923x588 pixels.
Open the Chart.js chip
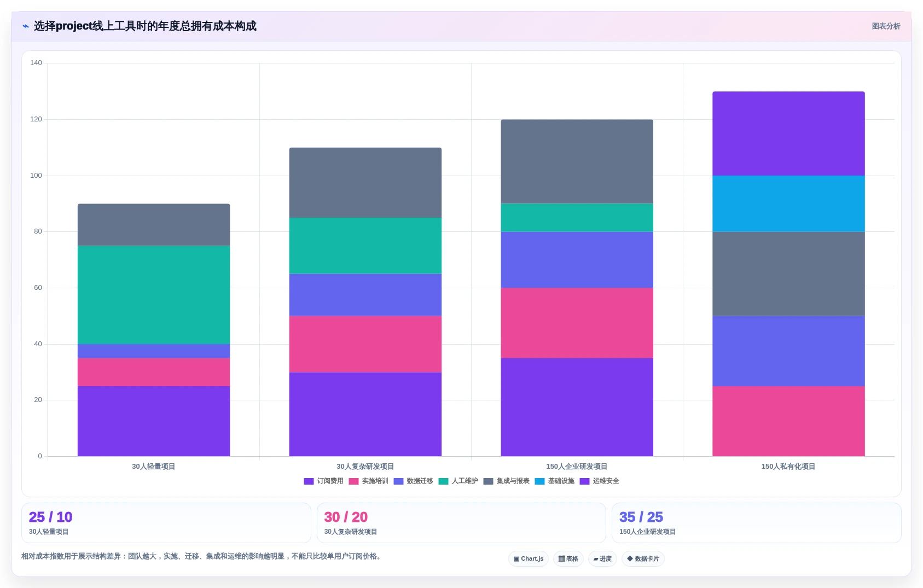pyautogui.click(x=529, y=558)
